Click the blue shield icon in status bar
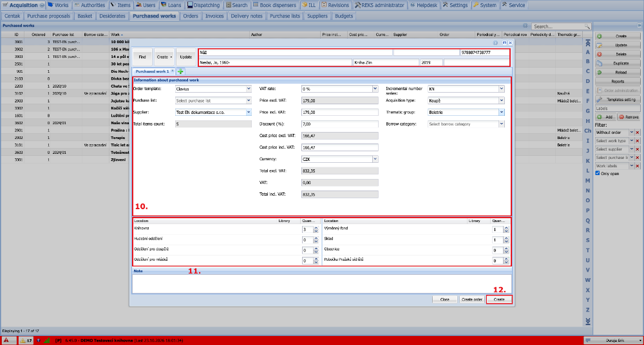The height and width of the screenshot is (345, 644). (39, 340)
